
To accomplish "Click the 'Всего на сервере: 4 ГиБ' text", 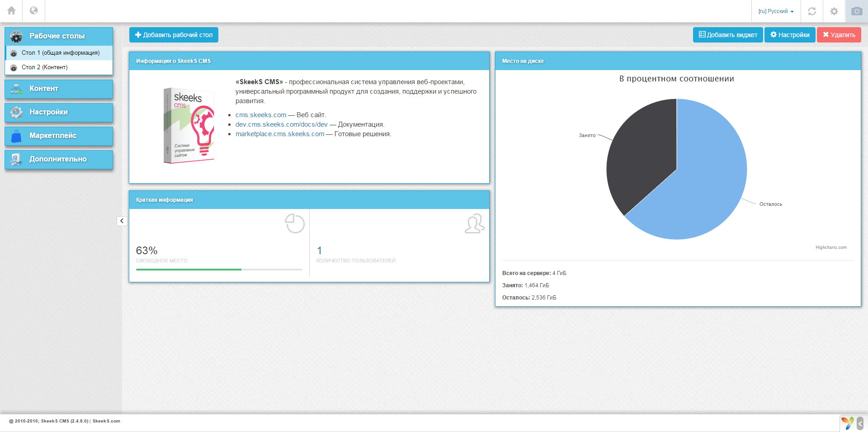I will [534, 273].
